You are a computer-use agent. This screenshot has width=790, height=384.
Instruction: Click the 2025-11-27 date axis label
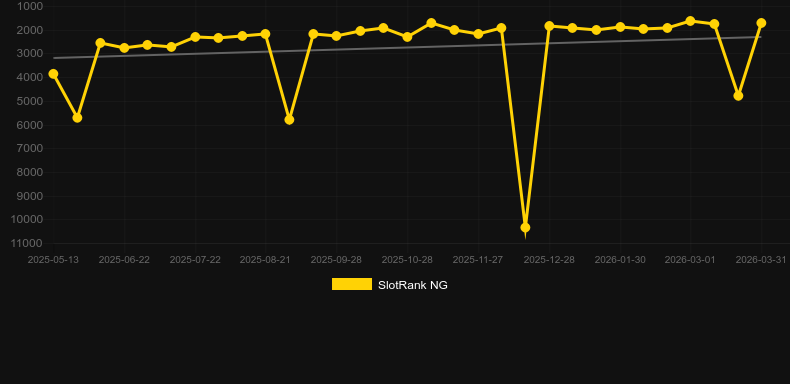478,260
